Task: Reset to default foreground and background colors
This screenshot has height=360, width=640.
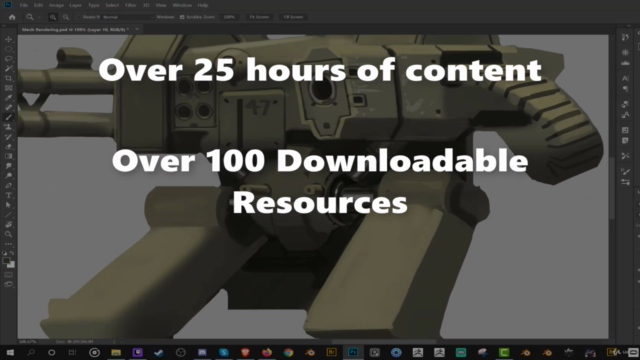Action: coord(4,253)
